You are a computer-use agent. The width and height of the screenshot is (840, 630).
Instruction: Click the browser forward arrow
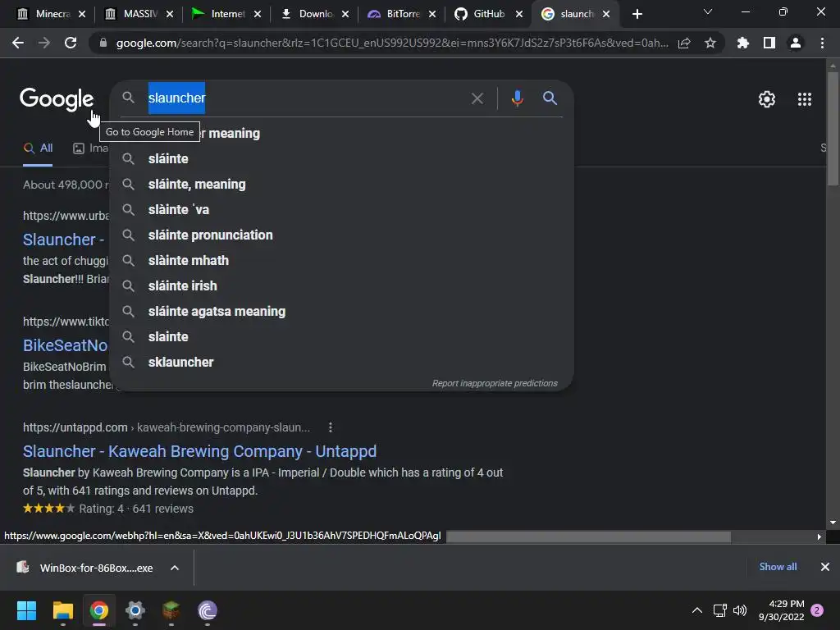[44, 43]
